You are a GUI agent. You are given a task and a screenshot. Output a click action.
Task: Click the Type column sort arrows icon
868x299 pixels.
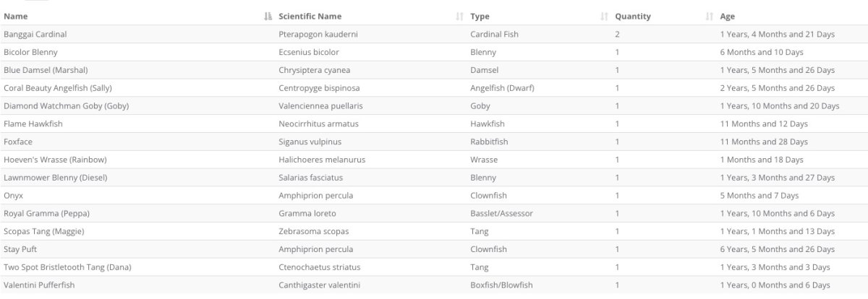pyautogui.click(x=605, y=17)
